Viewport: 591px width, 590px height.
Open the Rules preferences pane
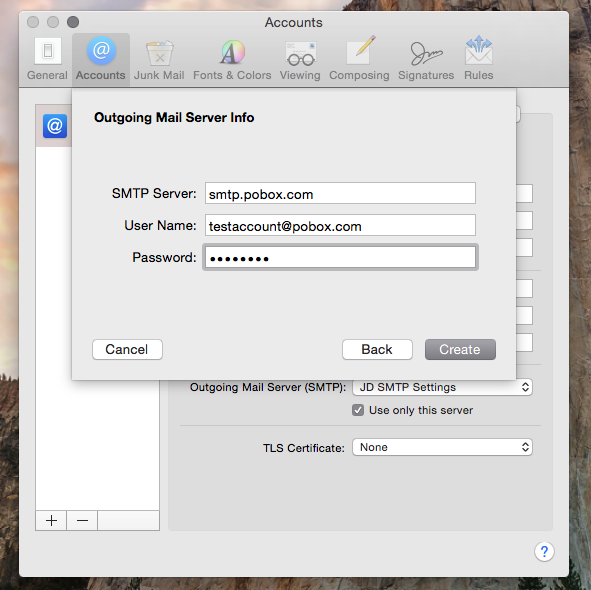coord(479,59)
